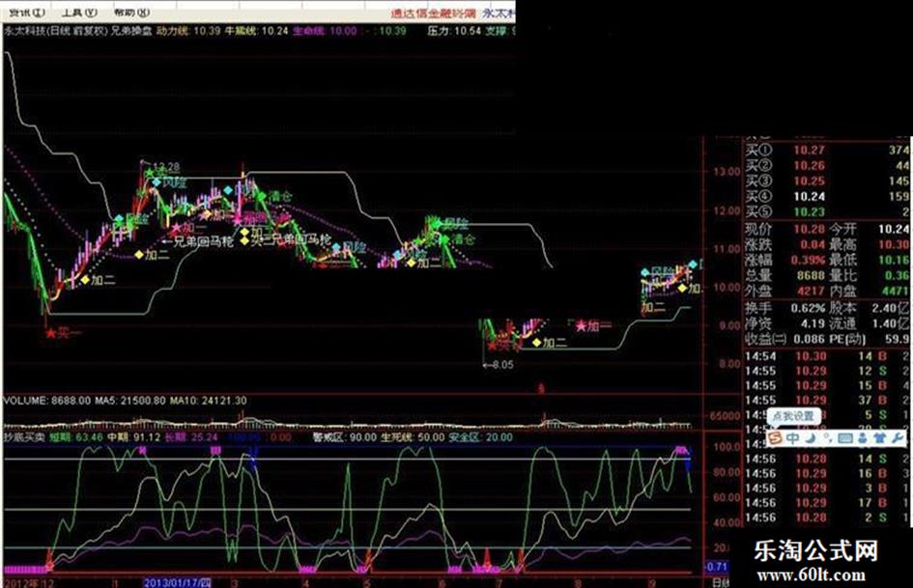Click the 净资 4.19 value

click(813, 323)
